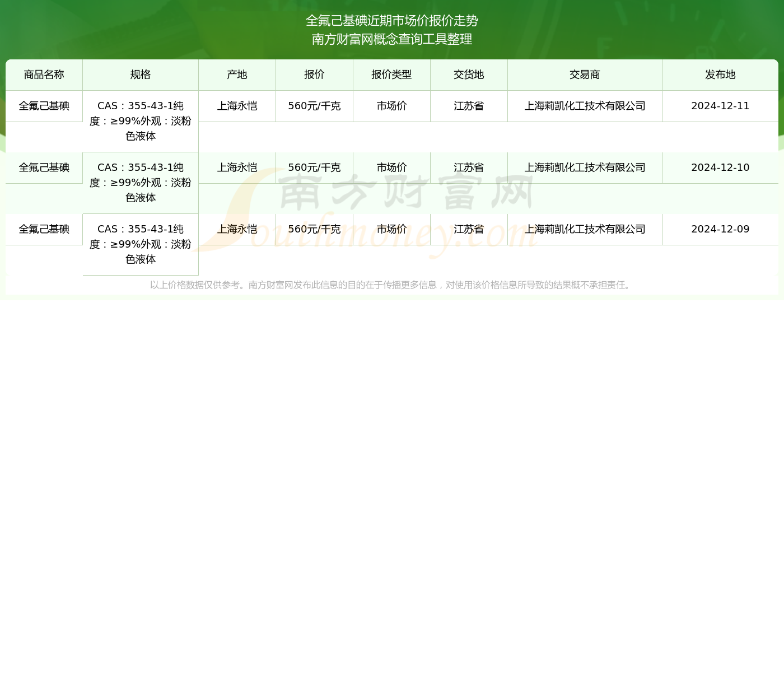This screenshot has width=784, height=675.
Task: Click the title 全氟己基碘近期市场价报价走势
Action: (x=392, y=21)
